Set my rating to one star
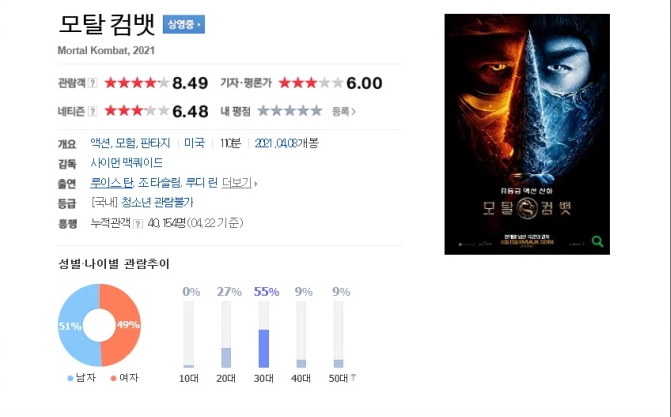 [x=263, y=111]
